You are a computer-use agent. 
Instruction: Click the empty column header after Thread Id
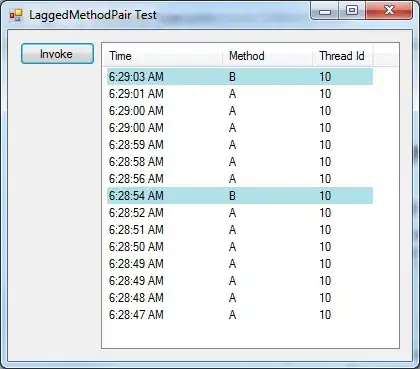tap(385, 56)
